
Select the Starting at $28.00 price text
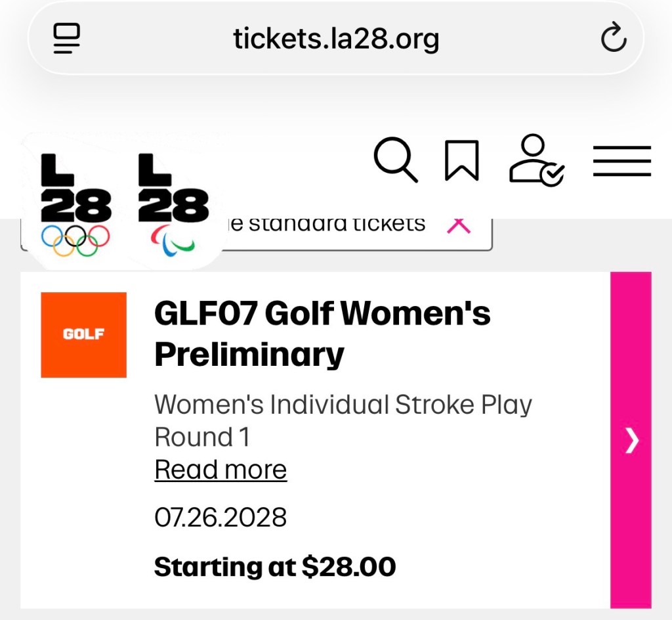(274, 565)
